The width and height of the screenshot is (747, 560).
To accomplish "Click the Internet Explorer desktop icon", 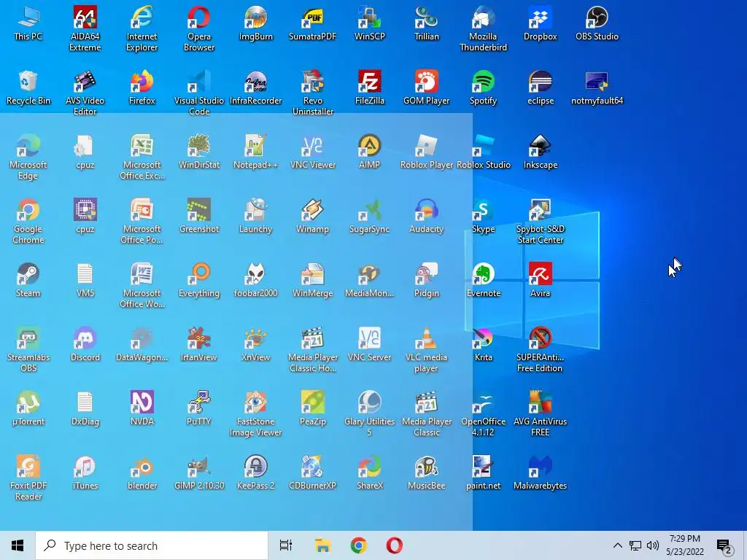I will pos(142,28).
